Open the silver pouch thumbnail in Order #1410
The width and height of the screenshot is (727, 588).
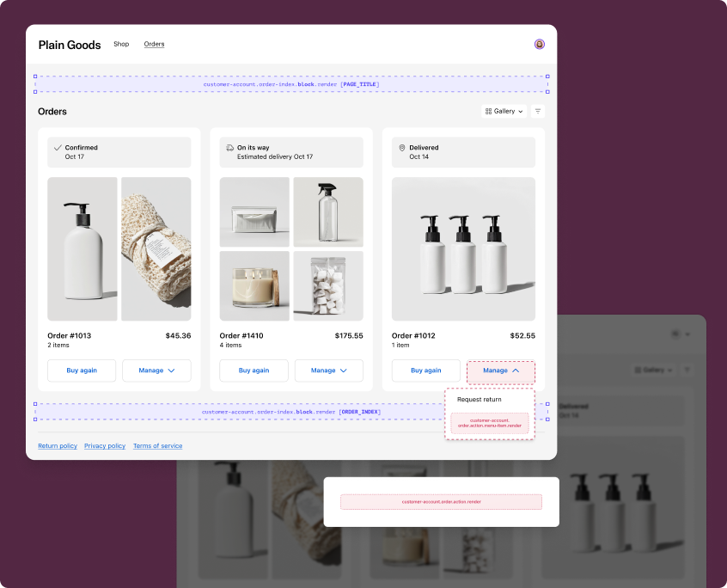[254, 212]
